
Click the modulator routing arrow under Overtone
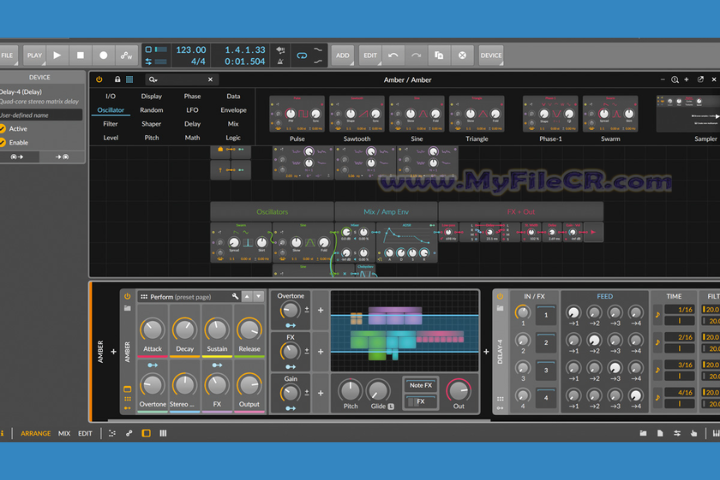[x=290, y=325]
